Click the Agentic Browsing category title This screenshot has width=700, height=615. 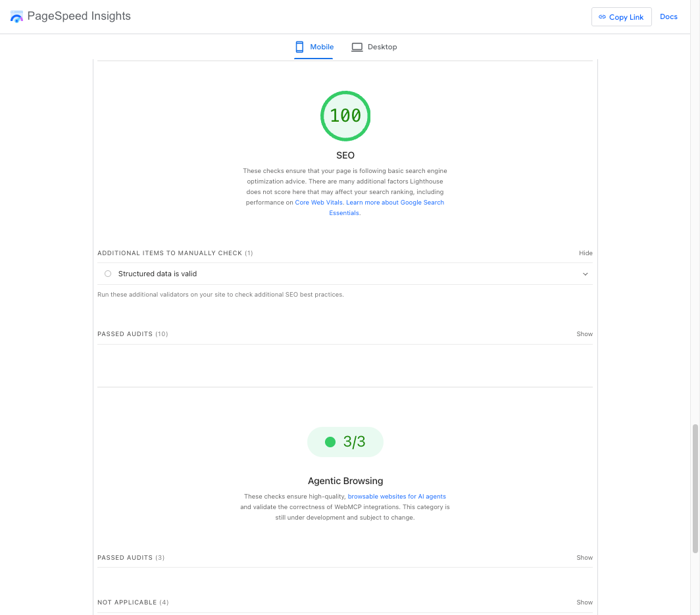345,481
